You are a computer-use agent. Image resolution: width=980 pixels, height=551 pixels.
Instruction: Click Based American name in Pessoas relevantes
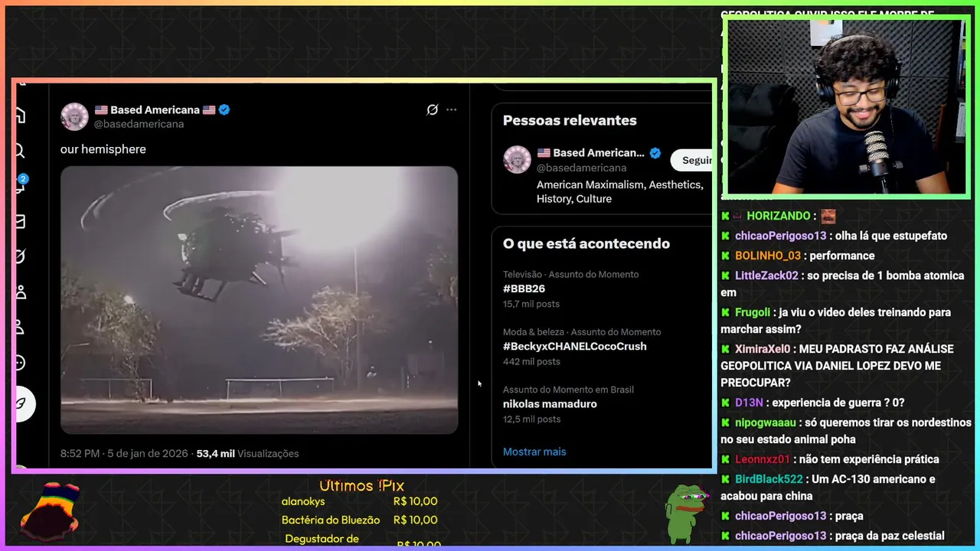pyautogui.click(x=590, y=152)
